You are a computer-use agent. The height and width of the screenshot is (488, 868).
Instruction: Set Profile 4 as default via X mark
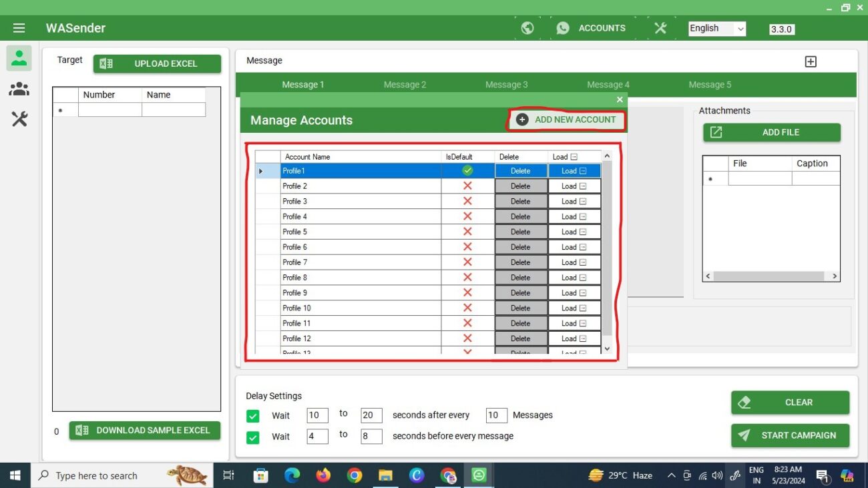467,217
